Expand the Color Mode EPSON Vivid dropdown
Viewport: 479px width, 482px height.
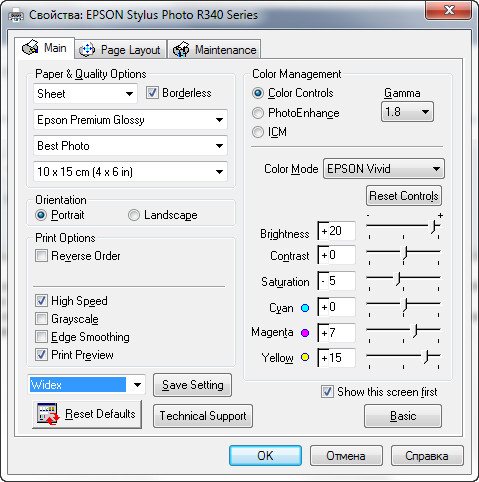tap(384, 169)
